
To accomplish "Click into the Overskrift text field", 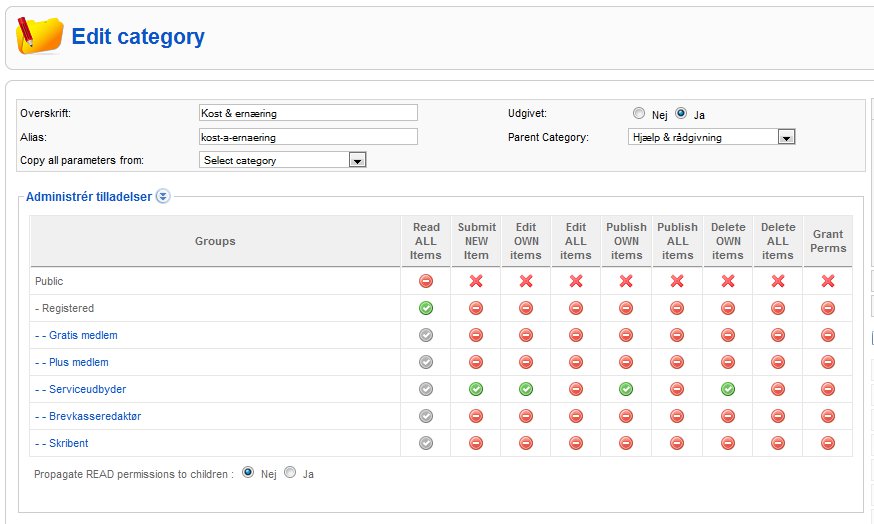I will point(308,113).
